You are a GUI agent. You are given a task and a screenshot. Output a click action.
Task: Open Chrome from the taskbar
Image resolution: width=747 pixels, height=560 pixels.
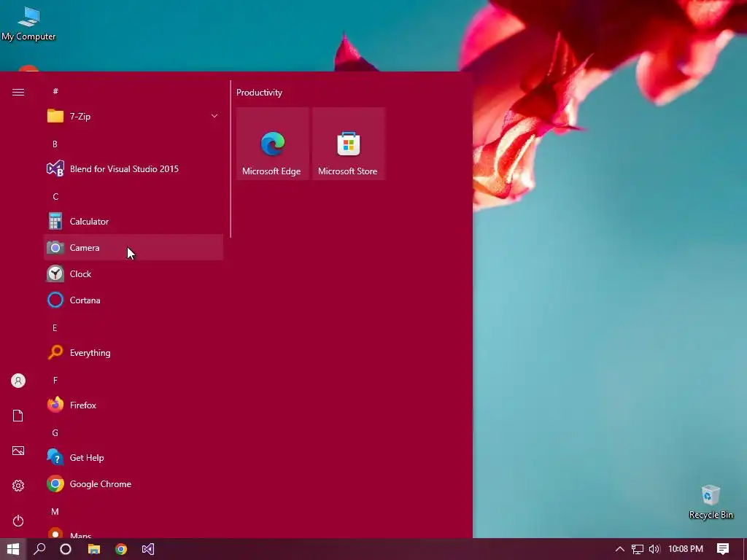[x=121, y=549]
